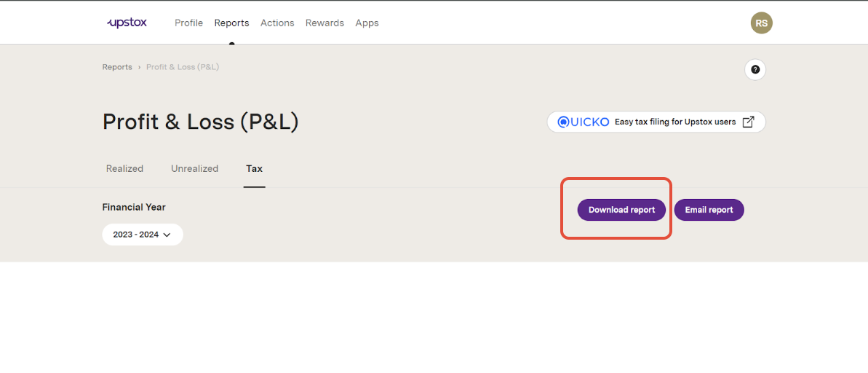
Task: Click the Quicko logo
Action: point(583,122)
